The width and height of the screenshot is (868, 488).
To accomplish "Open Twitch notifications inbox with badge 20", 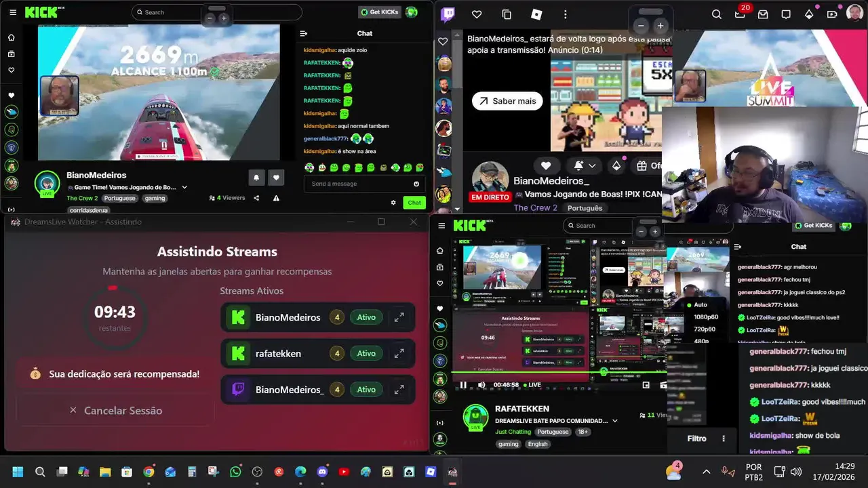I will [x=740, y=14].
